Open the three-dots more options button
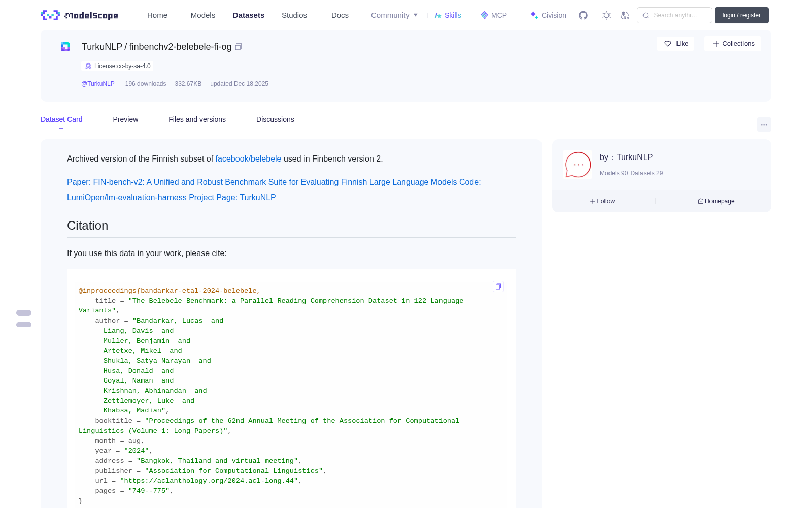Screen dimensions: 812x508 coord(764,124)
